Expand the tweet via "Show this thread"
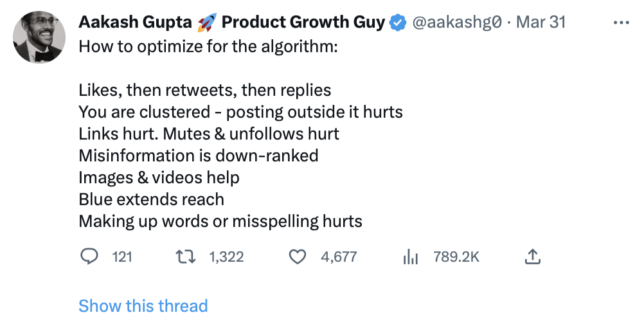 tap(143, 306)
